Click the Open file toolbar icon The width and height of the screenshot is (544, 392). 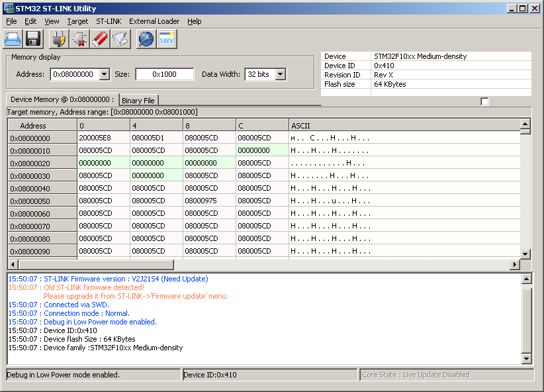14,39
